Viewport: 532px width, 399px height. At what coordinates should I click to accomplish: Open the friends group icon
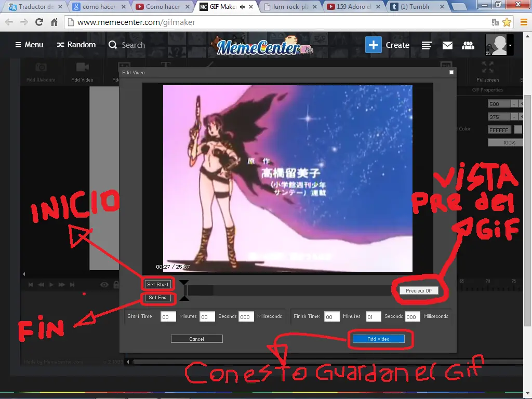point(468,45)
